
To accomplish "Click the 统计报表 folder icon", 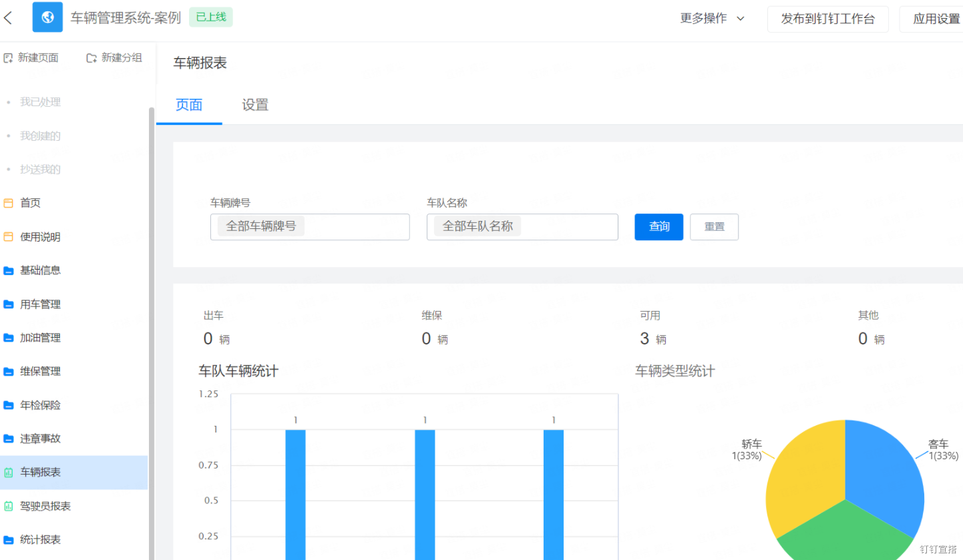I will [9, 539].
